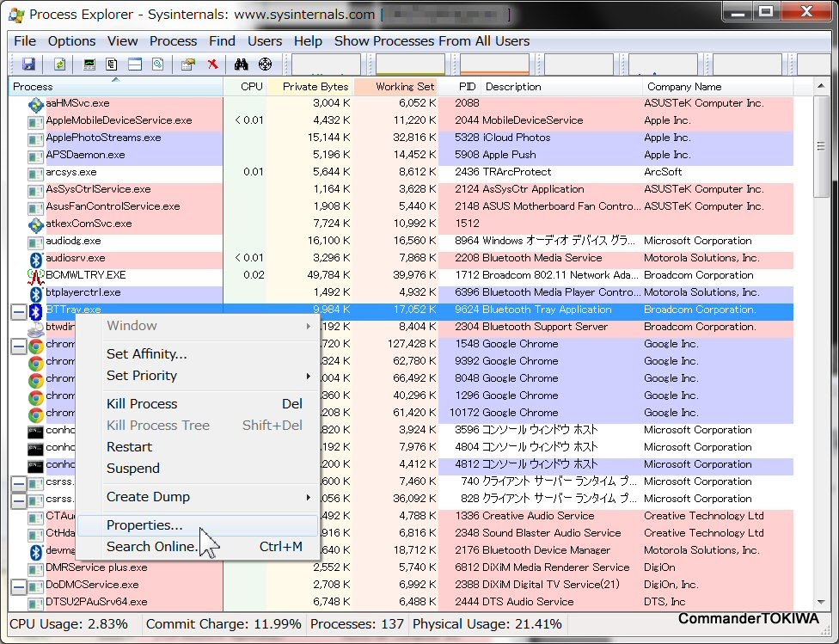Click the View DLLs/Handles toolbar icon
The height and width of the screenshot is (644, 839).
pyautogui.click(x=158, y=64)
